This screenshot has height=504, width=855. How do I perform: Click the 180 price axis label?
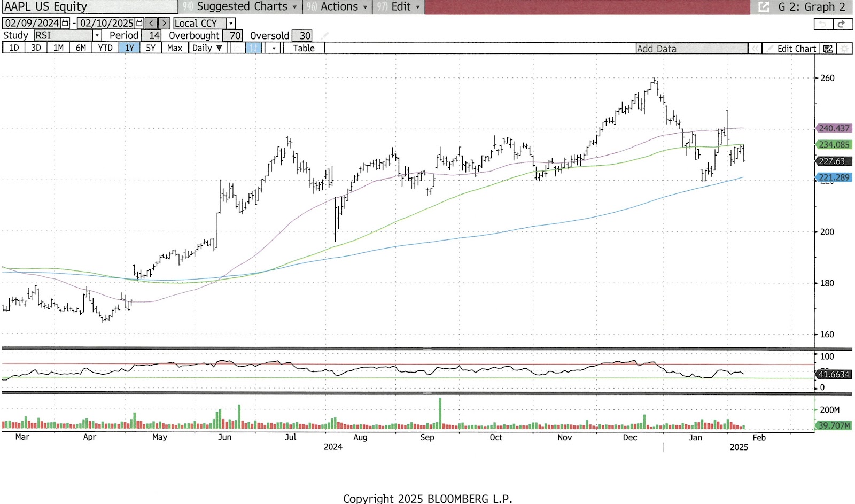[827, 283]
